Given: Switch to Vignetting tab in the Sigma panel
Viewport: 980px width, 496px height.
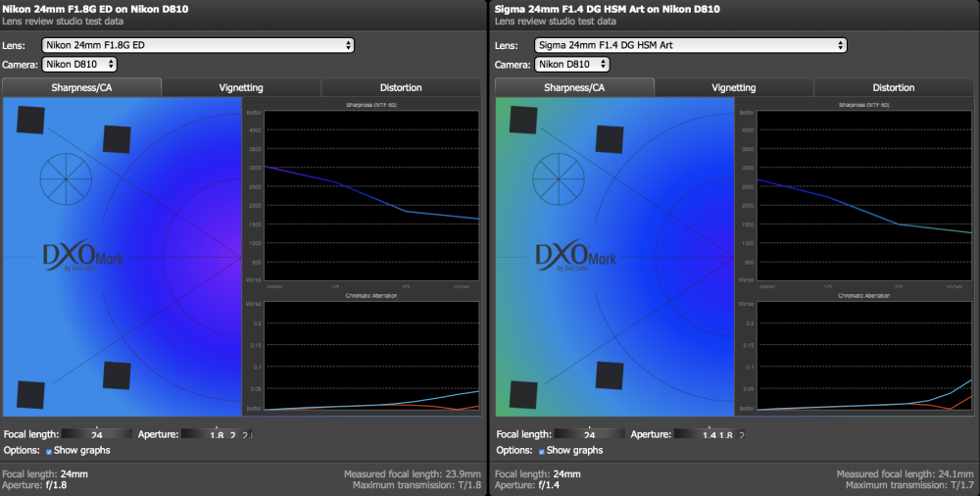Looking at the screenshot, I should pyautogui.click(x=734, y=87).
